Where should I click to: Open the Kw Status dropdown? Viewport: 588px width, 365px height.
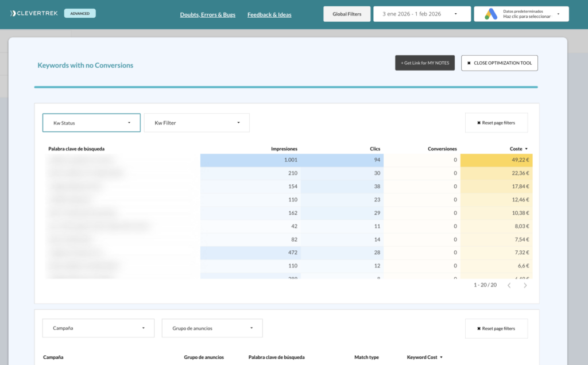tap(91, 123)
